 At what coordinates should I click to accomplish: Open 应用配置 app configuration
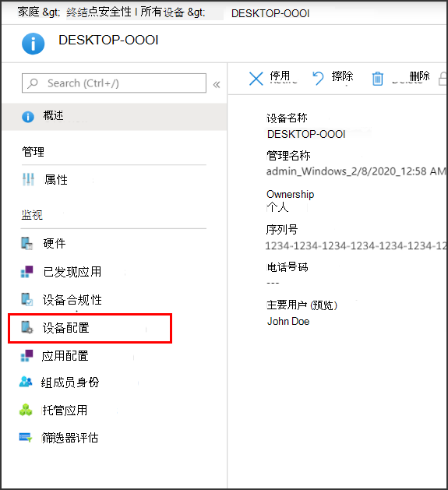click(65, 356)
